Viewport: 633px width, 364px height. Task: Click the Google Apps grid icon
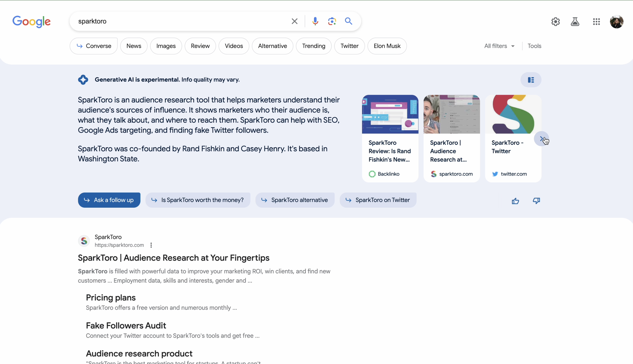[596, 21]
